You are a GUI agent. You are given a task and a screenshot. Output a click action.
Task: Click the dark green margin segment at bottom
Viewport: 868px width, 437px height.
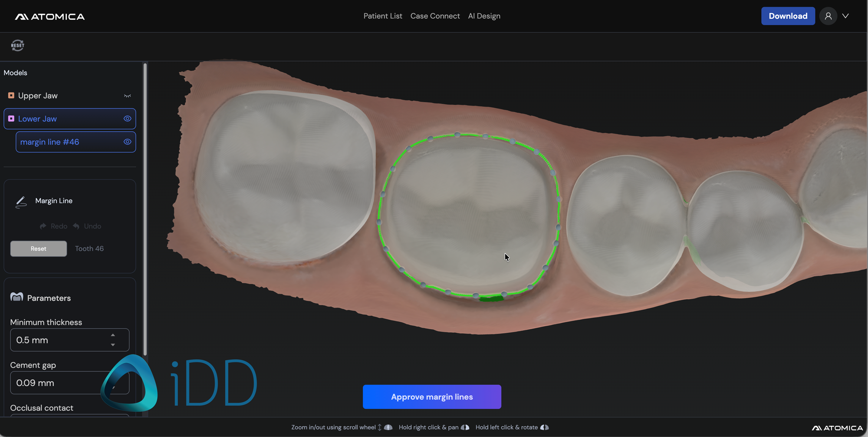click(491, 298)
